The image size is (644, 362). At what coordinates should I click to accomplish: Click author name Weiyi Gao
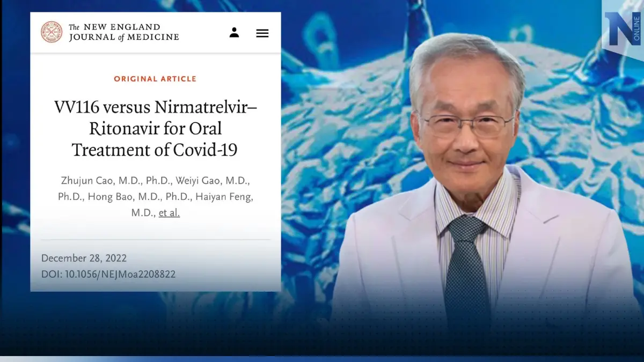197,180
